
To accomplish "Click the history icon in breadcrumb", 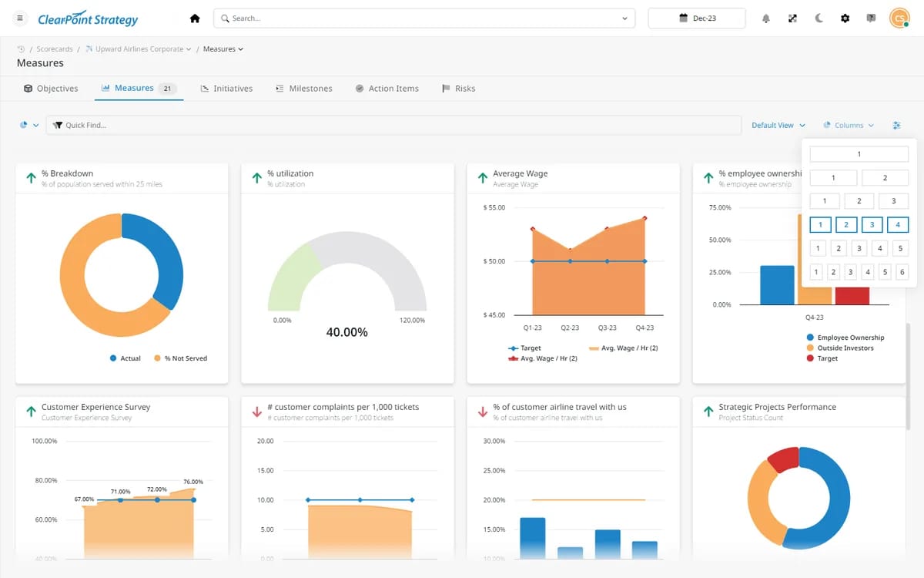I will 22,49.
